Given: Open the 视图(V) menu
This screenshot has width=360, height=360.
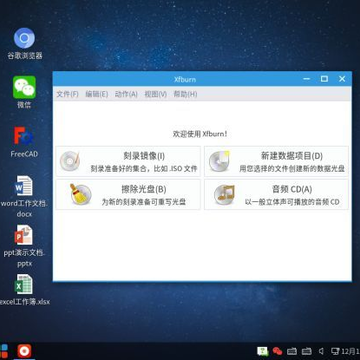Looking at the screenshot, I should tap(155, 94).
